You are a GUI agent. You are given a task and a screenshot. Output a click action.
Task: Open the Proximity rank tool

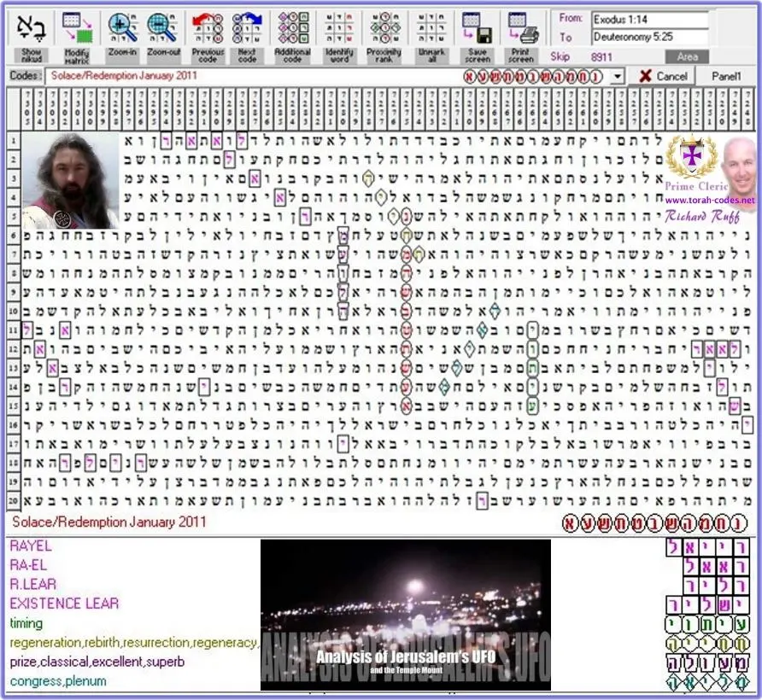(x=384, y=27)
